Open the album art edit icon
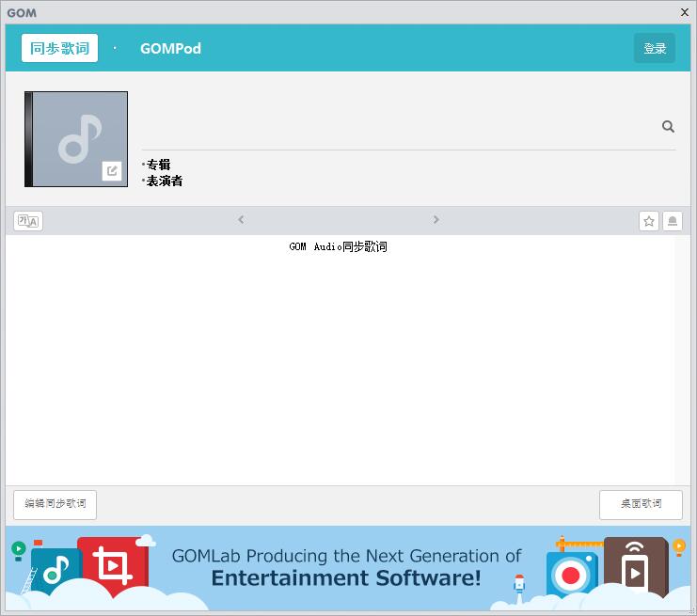Screen dimensions: 697x616 click(x=112, y=170)
